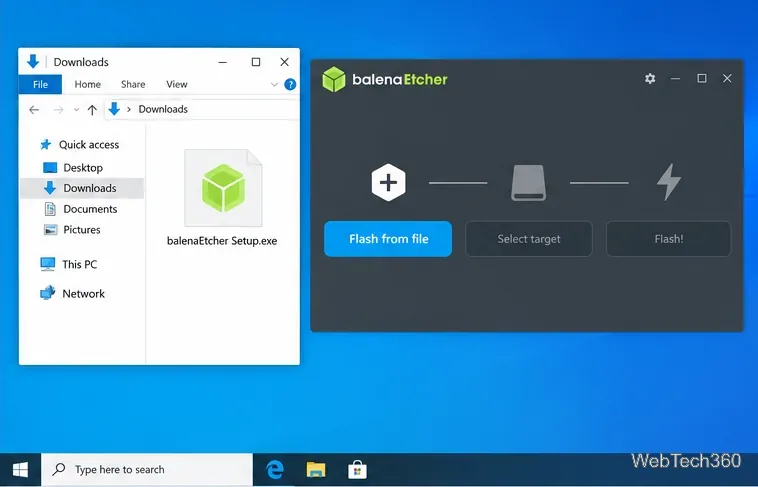Click the lightning bolt flash icon
The image size is (758, 487).
[x=669, y=182]
